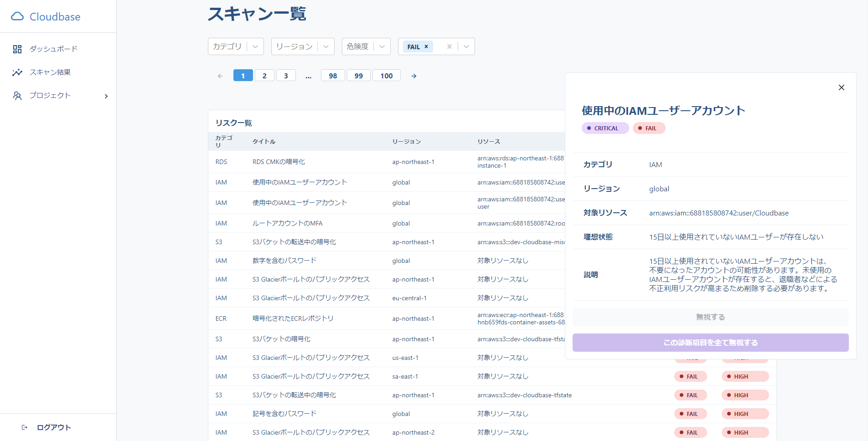This screenshot has width=868, height=441.
Task: Open the カテゴリ filter dropdown
Action: point(235,46)
